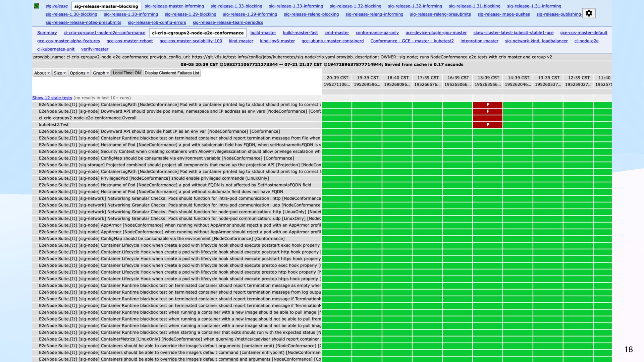
Task: Switch to sig-release-1.33-informing tab
Action: (296, 6)
